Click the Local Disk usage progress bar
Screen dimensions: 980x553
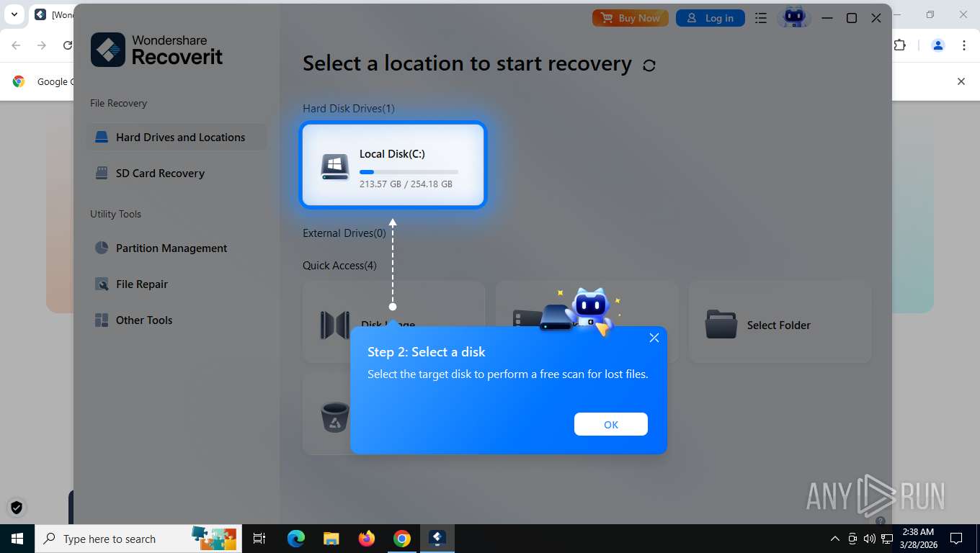409,172
